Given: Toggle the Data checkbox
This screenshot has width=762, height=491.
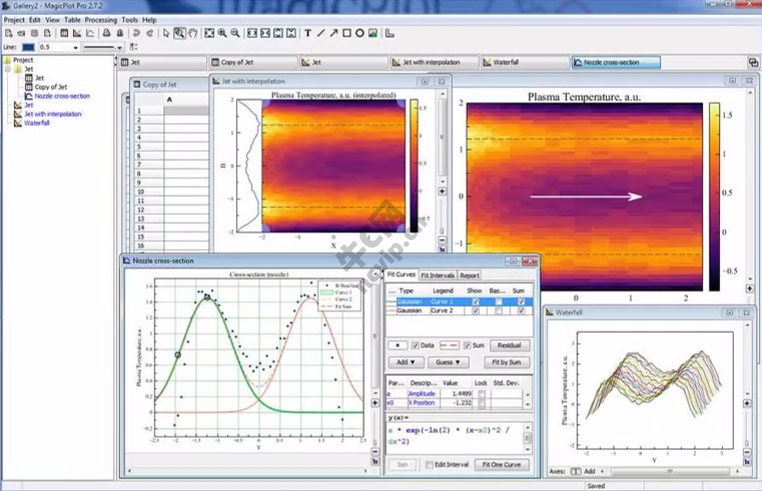Looking at the screenshot, I should [416, 345].
